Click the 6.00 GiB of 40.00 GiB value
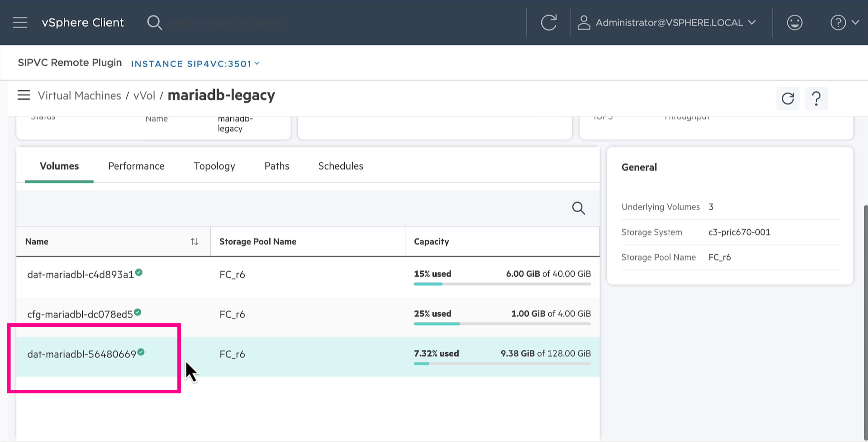This screenshot has width=868, height=442. pyautogui.click(x=548, y=274)
